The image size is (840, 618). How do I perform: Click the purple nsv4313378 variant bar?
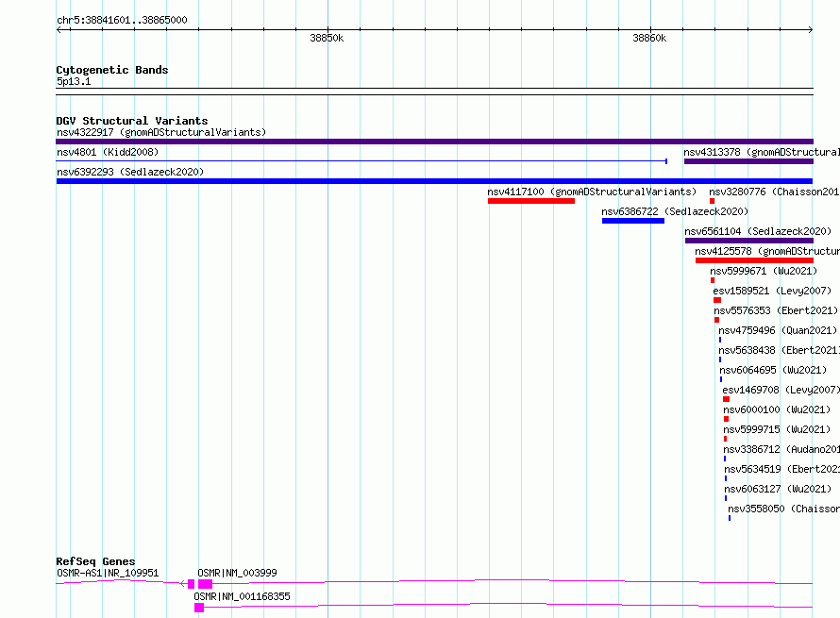tap(748, 161)
